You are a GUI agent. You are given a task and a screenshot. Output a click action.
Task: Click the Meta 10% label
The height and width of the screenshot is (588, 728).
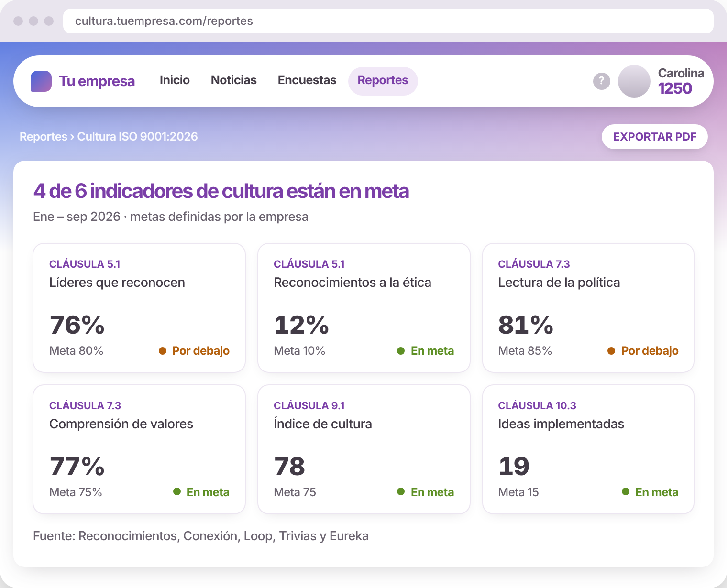(x=299, y=351)
